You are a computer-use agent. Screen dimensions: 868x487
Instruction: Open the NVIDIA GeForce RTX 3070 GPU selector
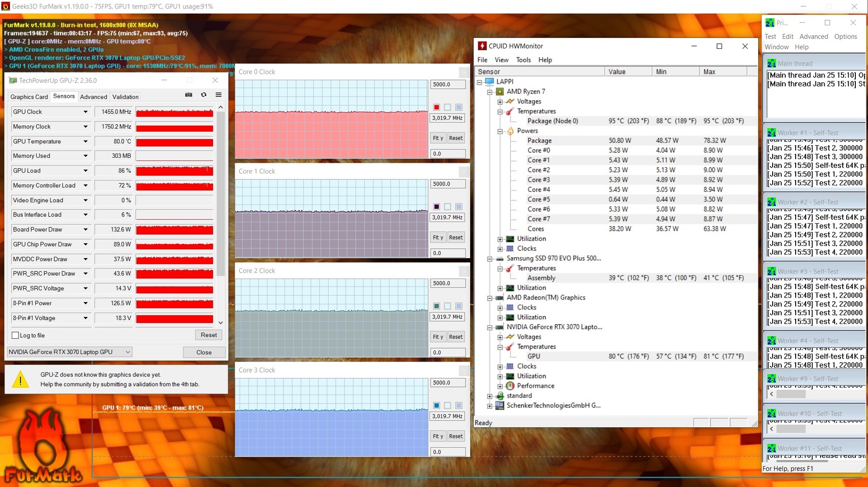click(70, 352)
